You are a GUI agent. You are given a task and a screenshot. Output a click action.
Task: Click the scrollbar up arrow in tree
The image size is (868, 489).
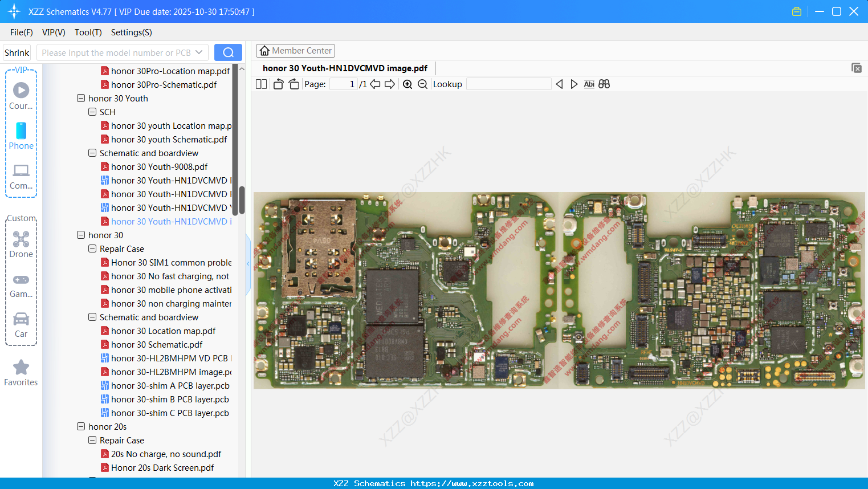[242, 68]
